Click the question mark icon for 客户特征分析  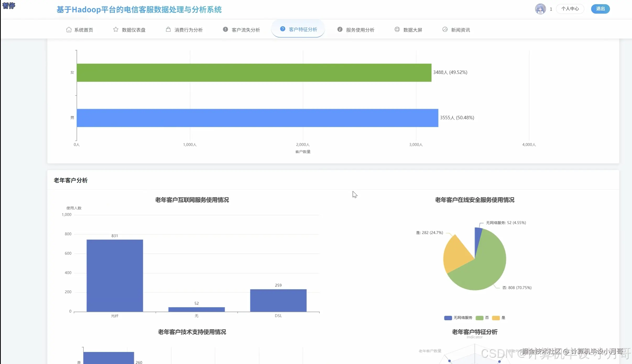[x=282, y=29]
